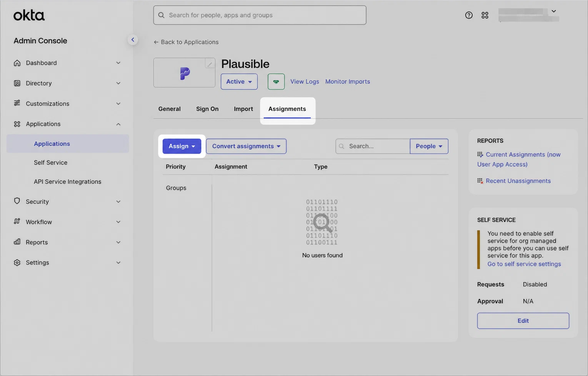This screenshot has width=588, height=376.
Task: Open the apps grid icon in header
Action: [485, 15]
